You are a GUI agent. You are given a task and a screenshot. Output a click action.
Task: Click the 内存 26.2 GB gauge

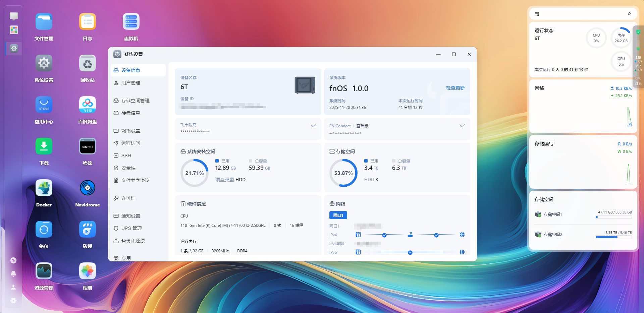(x=621, y=38)
